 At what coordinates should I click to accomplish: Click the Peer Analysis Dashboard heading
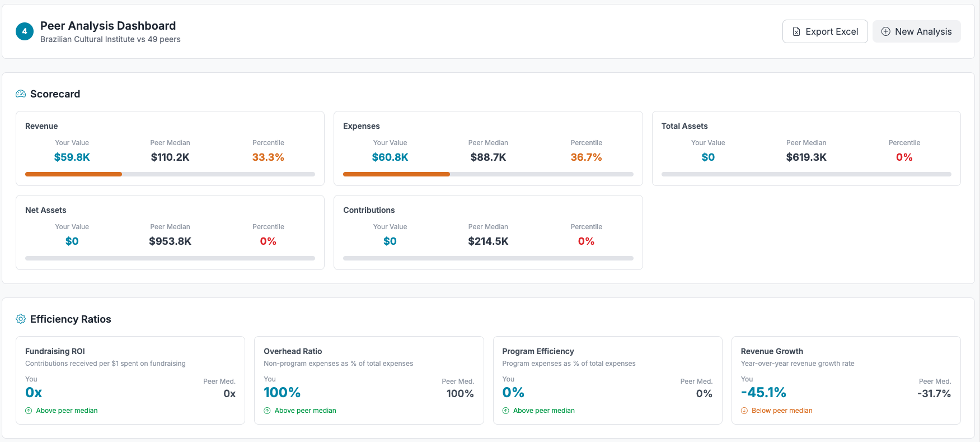point(108,26)
